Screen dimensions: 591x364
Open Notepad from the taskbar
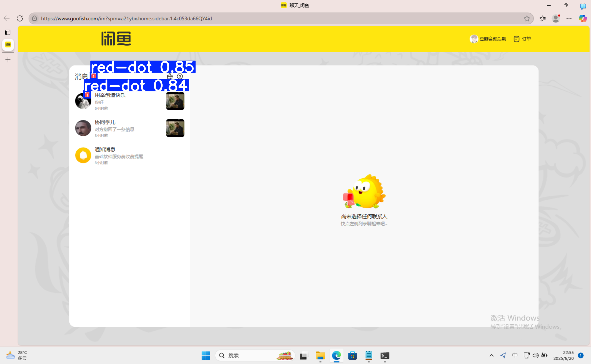click(x=369, y=355)
